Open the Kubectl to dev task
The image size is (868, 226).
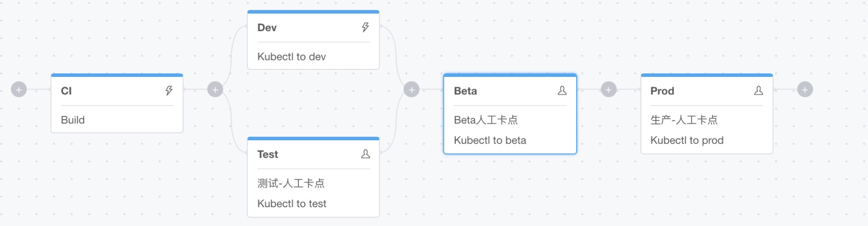click(291, 57)
